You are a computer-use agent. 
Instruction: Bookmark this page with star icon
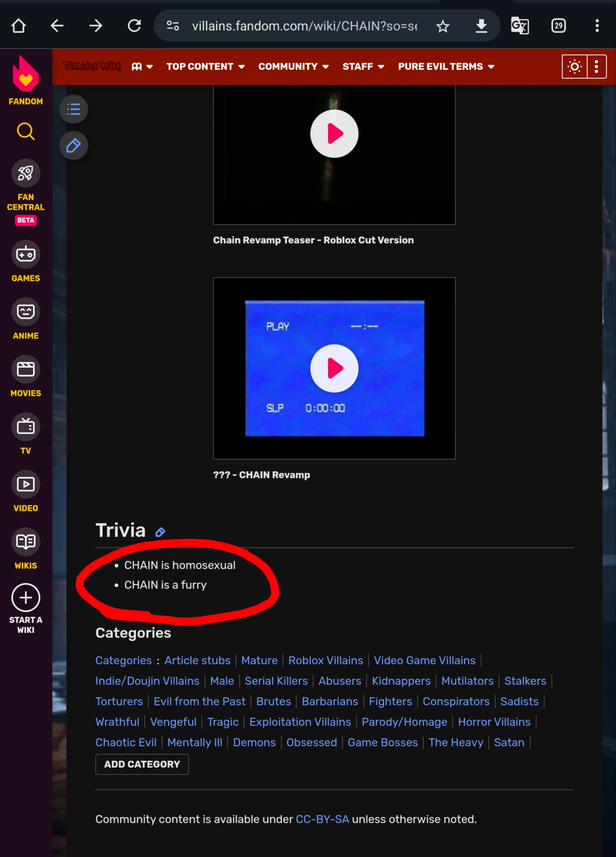point(443,26)
